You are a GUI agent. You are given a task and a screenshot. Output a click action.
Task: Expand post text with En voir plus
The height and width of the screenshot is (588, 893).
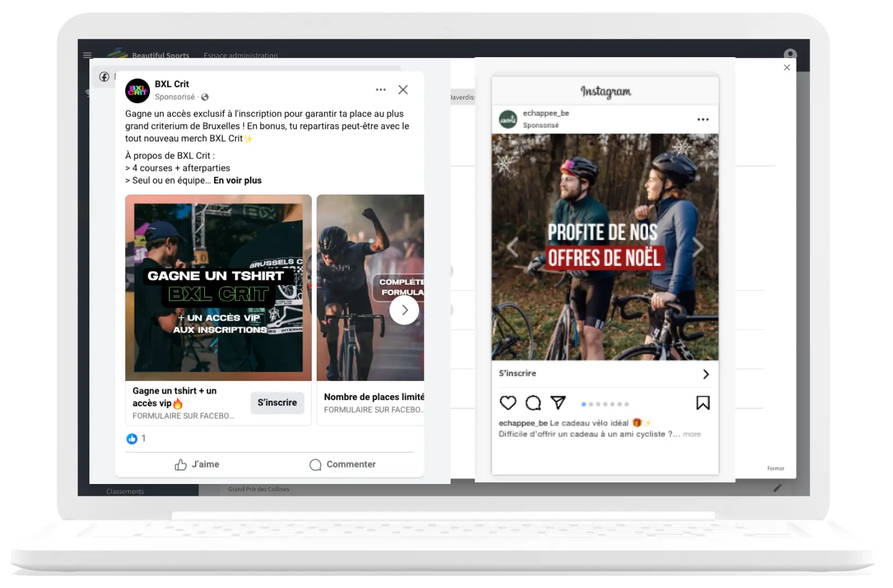(238, 180)
